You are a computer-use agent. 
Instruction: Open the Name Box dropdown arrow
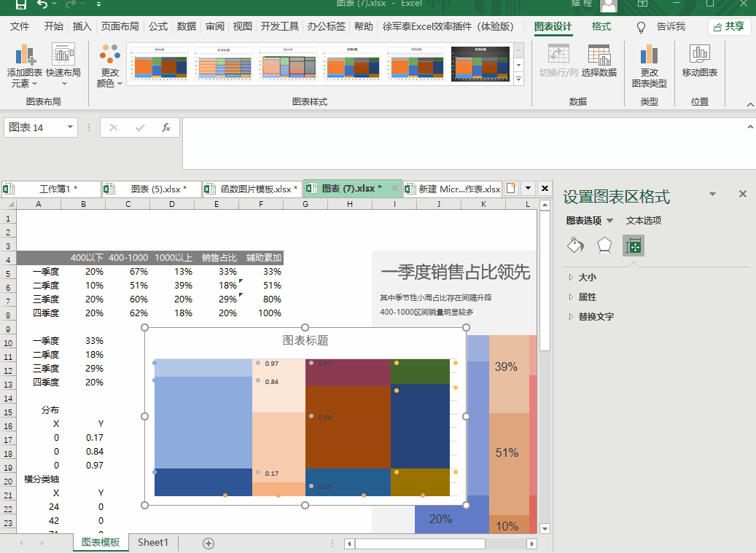click(x=71, y=128)
